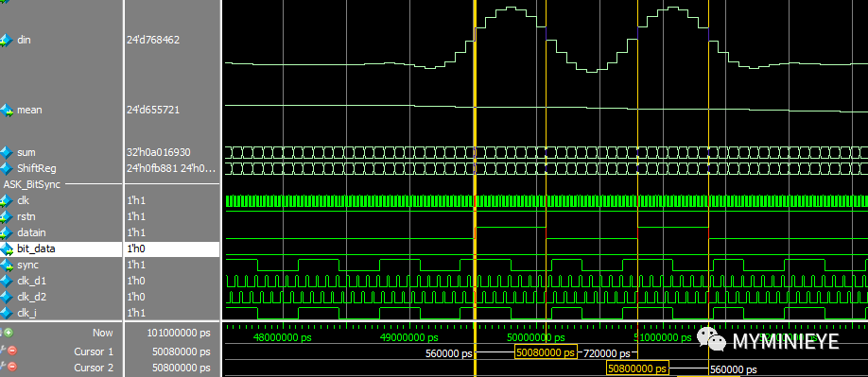Click the Now label
The image size is (868, 377).
point(102,333)
